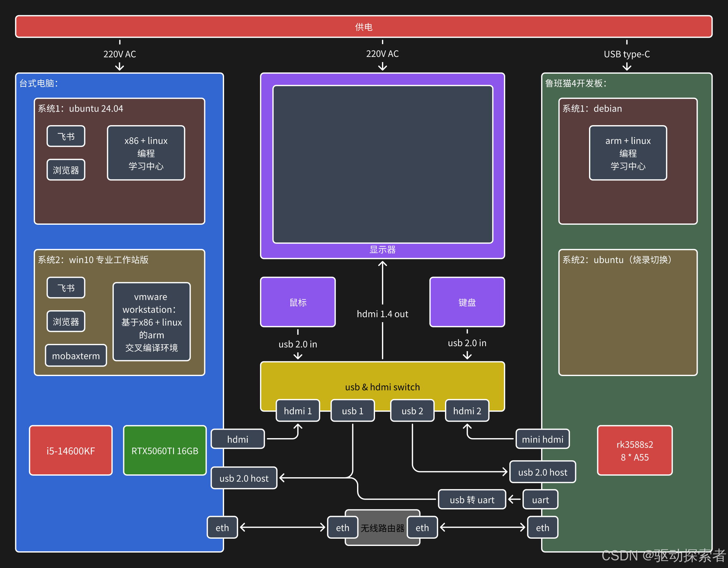
Task: Select the 键盘 keyboard block
Action: point(467,302)
